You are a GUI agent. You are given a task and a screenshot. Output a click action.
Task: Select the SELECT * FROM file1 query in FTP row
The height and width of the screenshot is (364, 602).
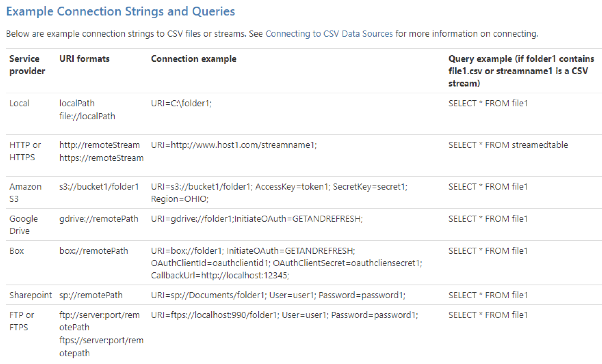click(488, 315)
